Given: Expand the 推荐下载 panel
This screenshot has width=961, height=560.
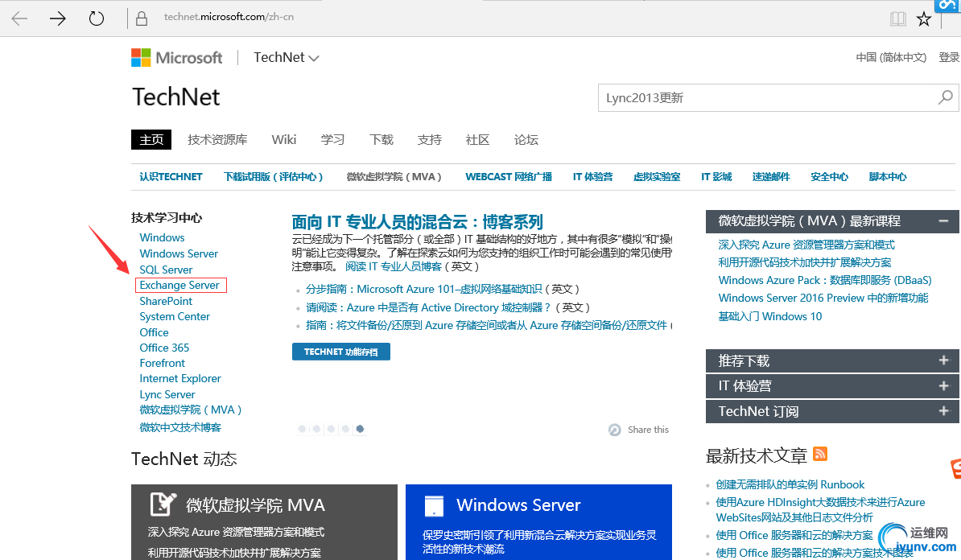Looking at the screenshot, I should point(944,360).
